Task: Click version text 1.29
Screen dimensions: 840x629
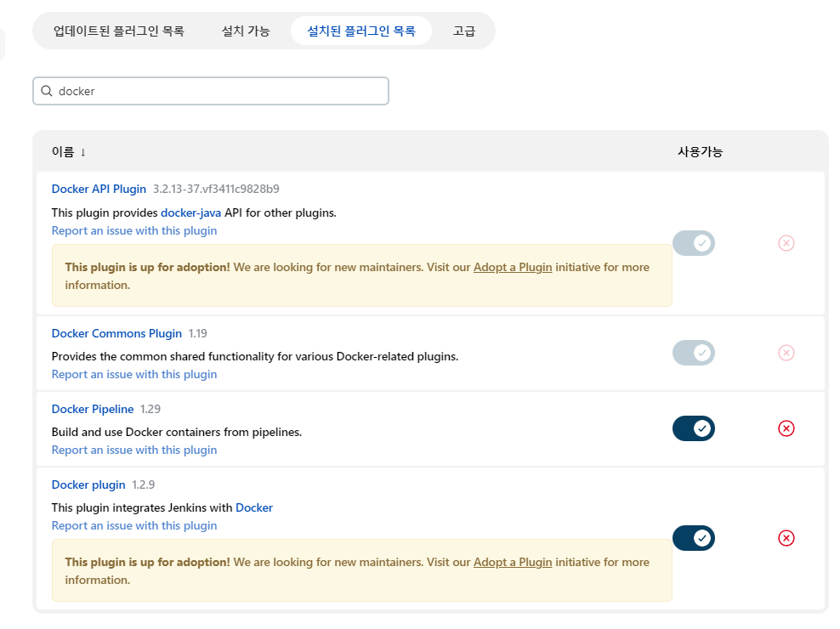Action: point(150,410)
